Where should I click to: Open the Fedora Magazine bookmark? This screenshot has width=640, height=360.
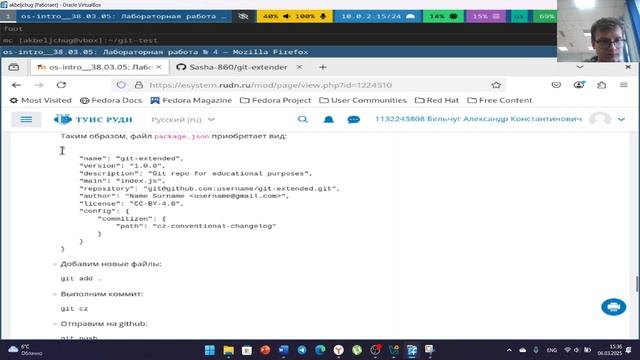click(x=191, y=100)
